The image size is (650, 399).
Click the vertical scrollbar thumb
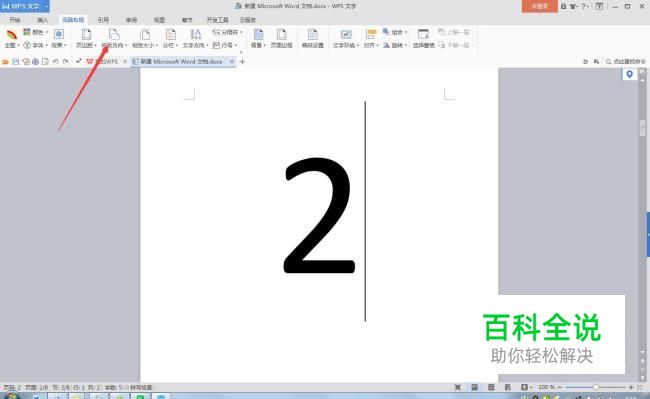click(643, 128)
